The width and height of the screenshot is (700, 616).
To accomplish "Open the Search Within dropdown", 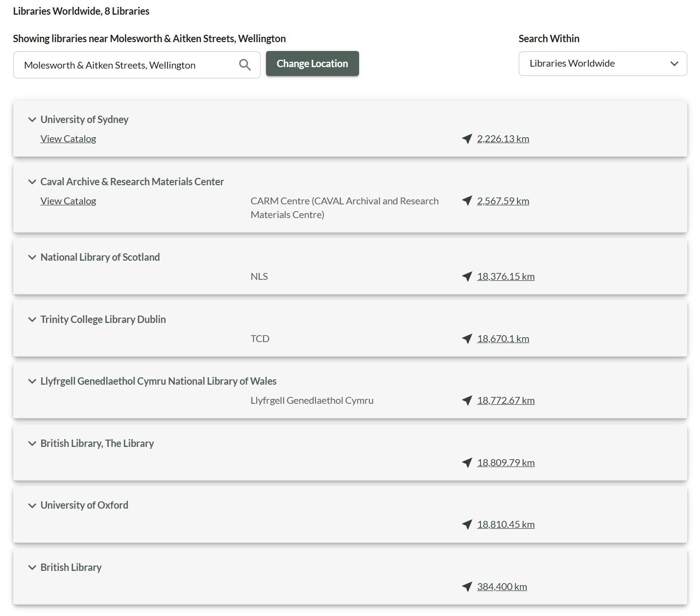I will 603,64.
